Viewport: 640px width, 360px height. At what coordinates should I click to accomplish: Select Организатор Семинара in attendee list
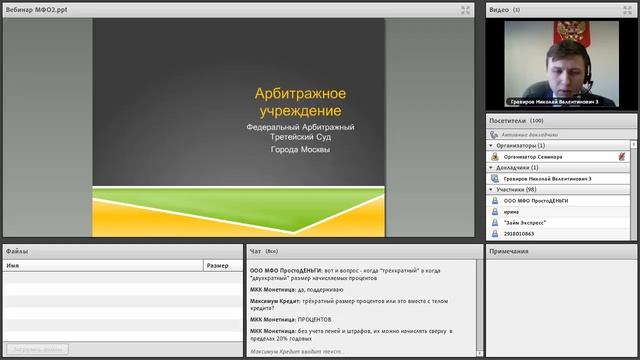[558, 157]
